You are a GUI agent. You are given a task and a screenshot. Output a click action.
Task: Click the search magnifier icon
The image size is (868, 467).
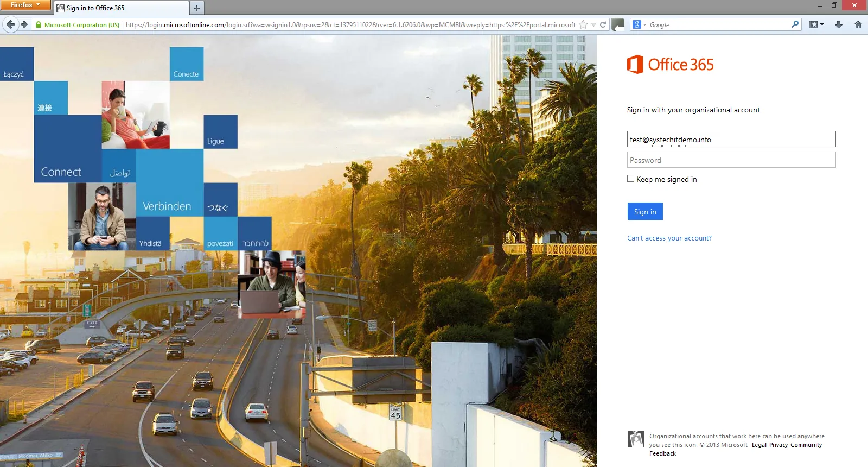tap(795, 24)
